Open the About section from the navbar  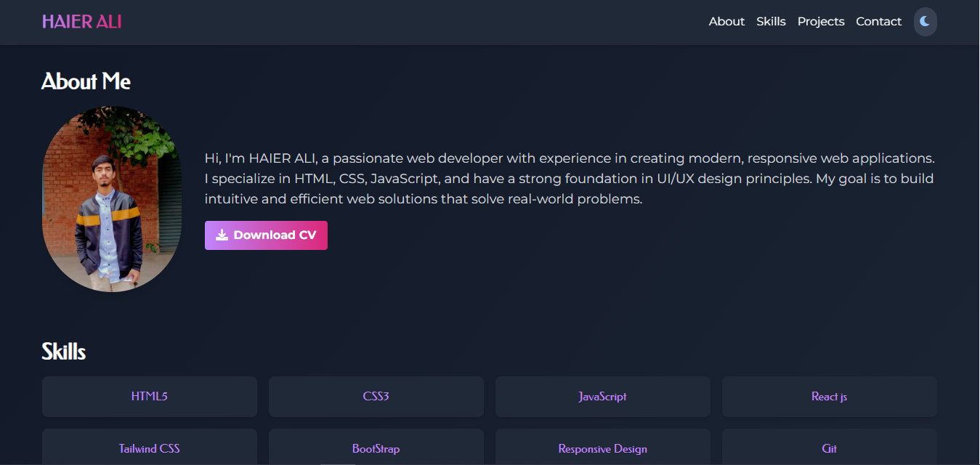[x=726, y=21]
